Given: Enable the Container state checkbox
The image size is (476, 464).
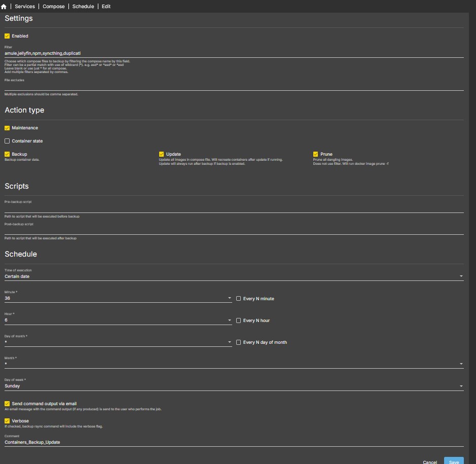Looking at the screenshot, I should (7, 141).
